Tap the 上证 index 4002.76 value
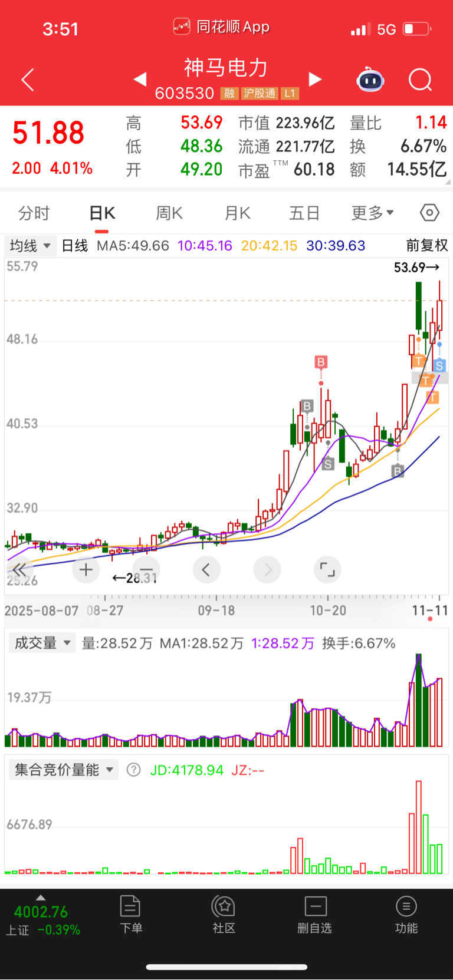Image resolution: width=453 pixels, height=980 pixels. point(41,912)
